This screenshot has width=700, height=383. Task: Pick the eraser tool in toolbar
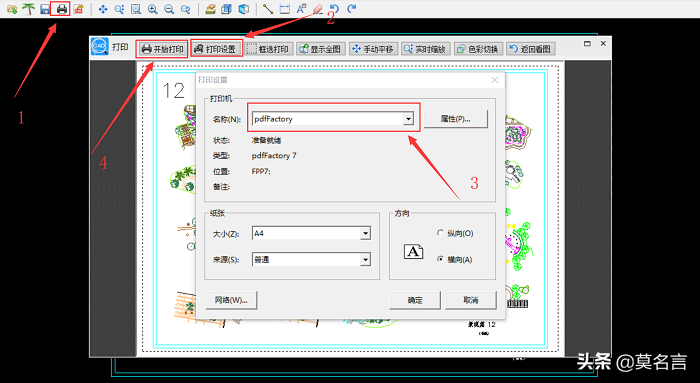(318, 9)
